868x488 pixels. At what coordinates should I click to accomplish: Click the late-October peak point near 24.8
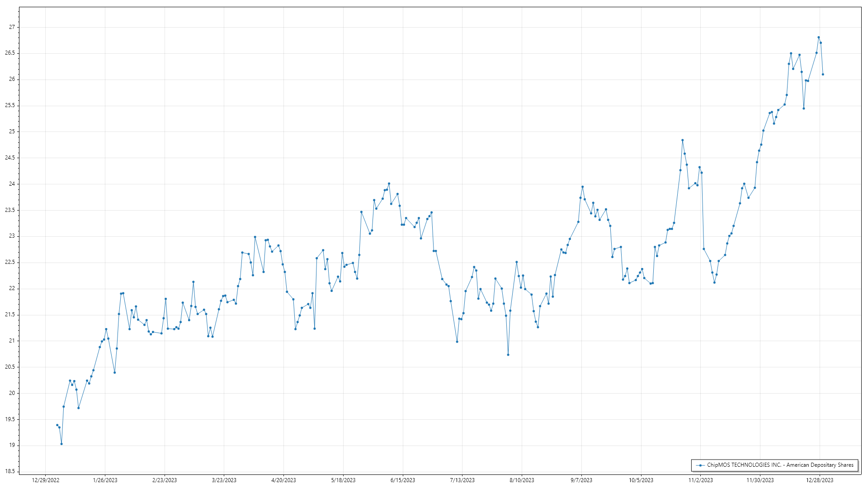682,140
